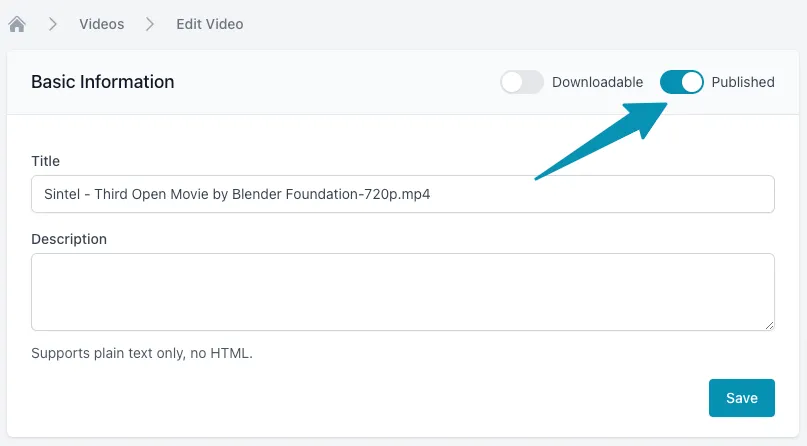Viewport: 807px width, 446px height.
Task: Open the Videos breadcrumb link
Action: pos(102,24)
